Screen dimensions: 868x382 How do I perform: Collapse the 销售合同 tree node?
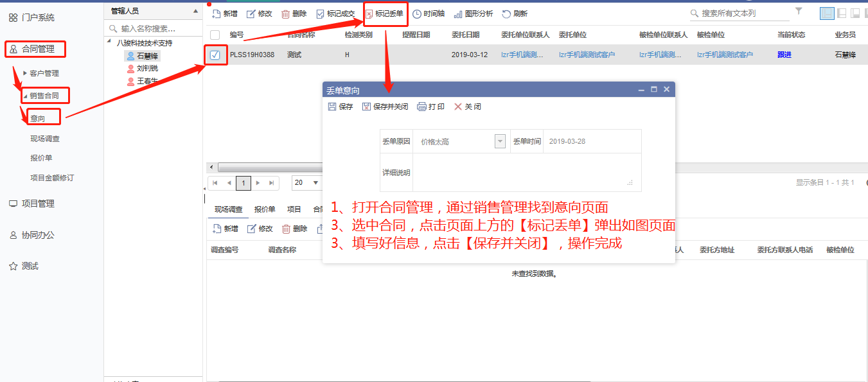pos(26,96)
